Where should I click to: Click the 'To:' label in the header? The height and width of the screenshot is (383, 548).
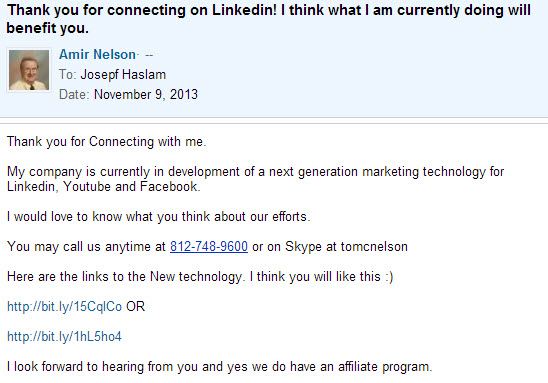[67, 75]
